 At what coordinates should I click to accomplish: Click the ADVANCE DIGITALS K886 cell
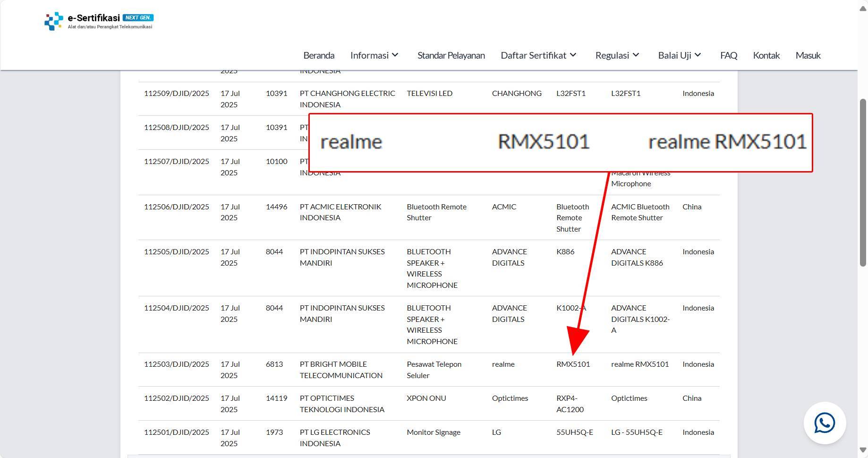coord(637,257)
